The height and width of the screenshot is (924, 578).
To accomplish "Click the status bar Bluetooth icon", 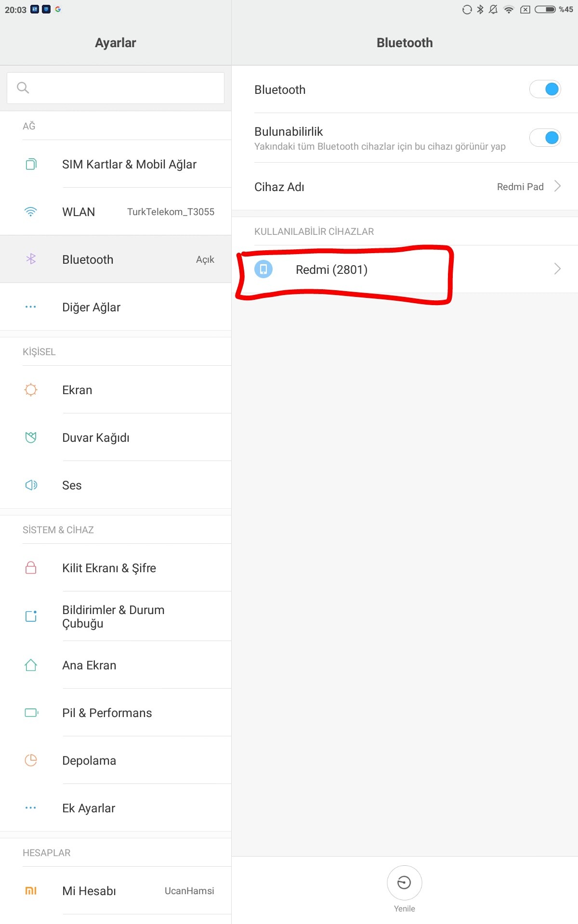I will pyautogui.click(x=480, y=9).
